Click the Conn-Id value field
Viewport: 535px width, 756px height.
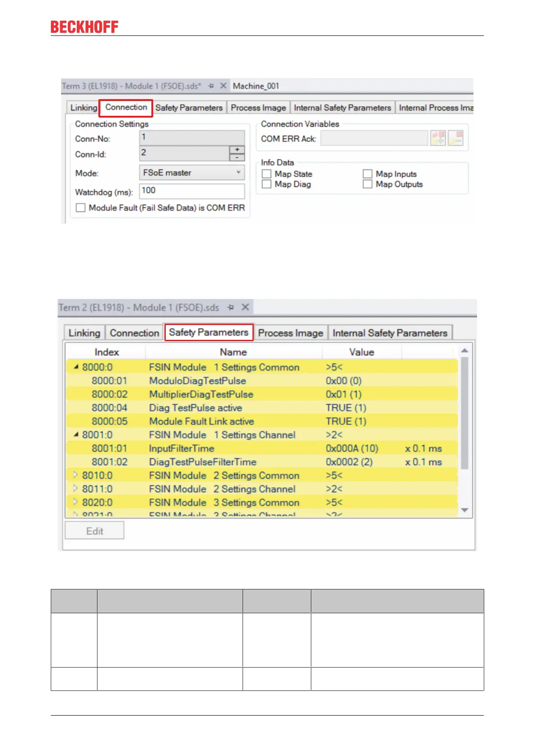point(184,153)
